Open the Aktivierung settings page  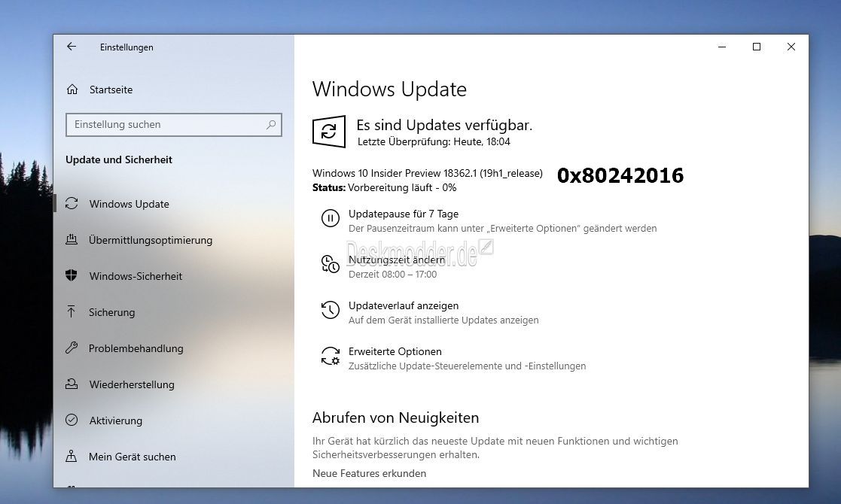click(116, 421)
